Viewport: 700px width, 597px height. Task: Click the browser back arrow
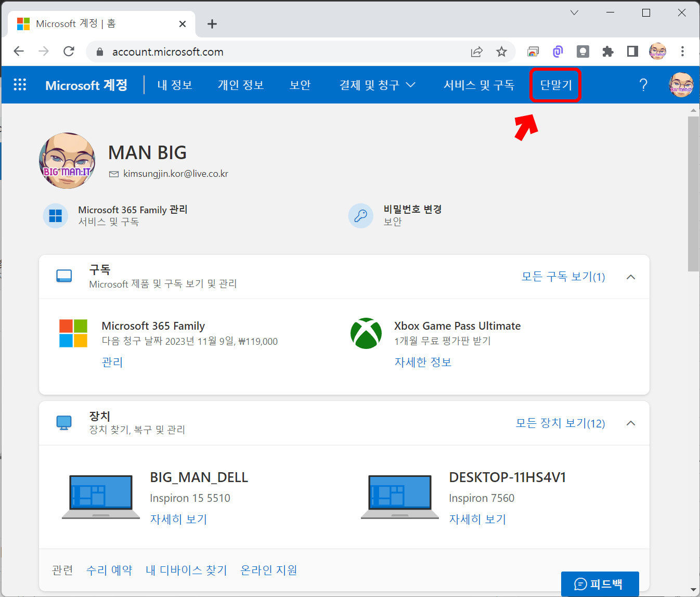pos(19,51)
